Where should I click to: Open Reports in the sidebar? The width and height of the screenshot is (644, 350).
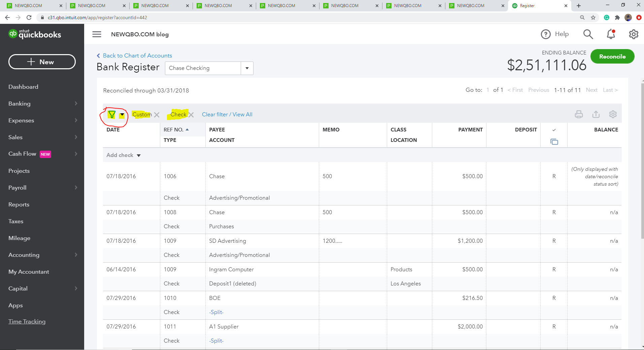click(19, 204)
